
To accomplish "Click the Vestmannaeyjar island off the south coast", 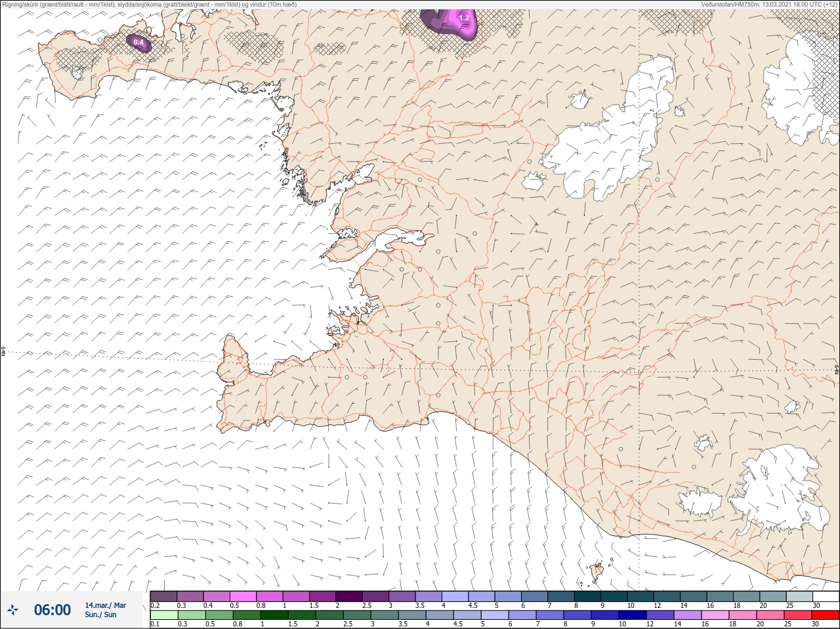I will click(x=598, y=573).
